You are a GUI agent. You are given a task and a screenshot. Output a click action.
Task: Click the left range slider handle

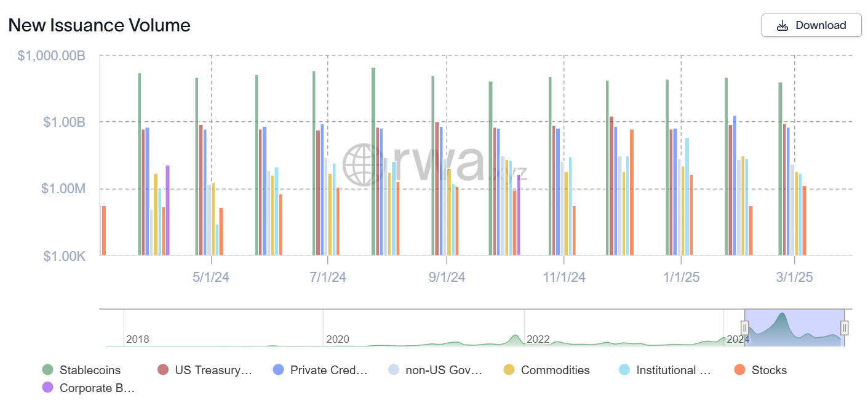coord(744,327)
